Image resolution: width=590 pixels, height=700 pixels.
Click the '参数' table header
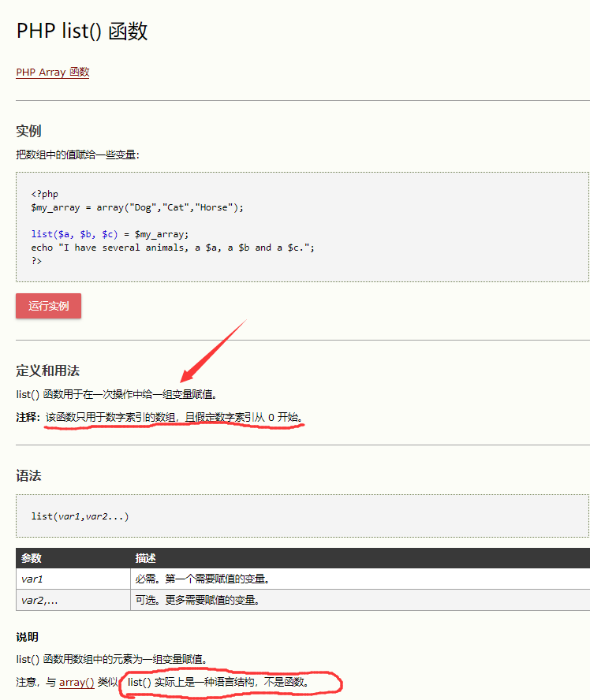pos(32,558)
